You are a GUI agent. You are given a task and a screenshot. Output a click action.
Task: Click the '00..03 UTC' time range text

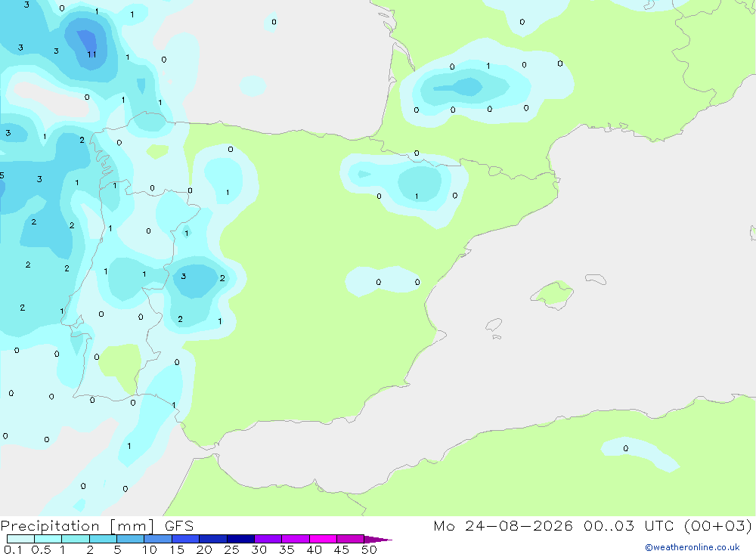[629, 525]
